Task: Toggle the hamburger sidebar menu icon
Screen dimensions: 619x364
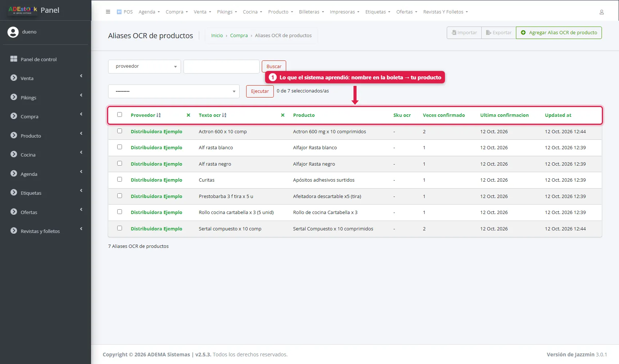Action: click(108, 12)
